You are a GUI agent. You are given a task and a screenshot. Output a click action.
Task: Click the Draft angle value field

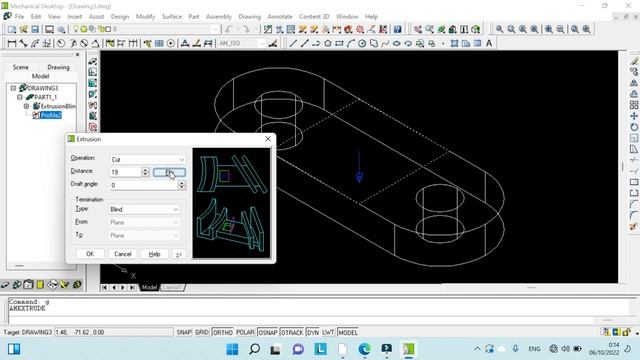click(144, 185)
